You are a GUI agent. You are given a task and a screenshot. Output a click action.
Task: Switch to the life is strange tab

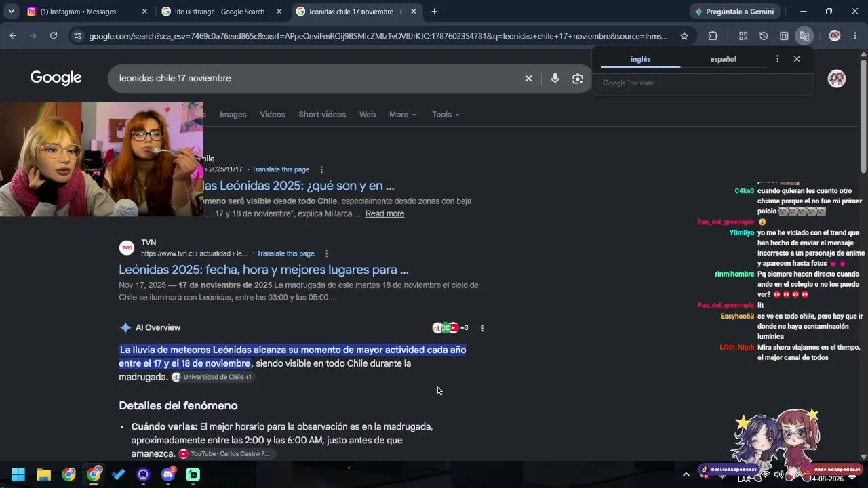tap(220, 12)
